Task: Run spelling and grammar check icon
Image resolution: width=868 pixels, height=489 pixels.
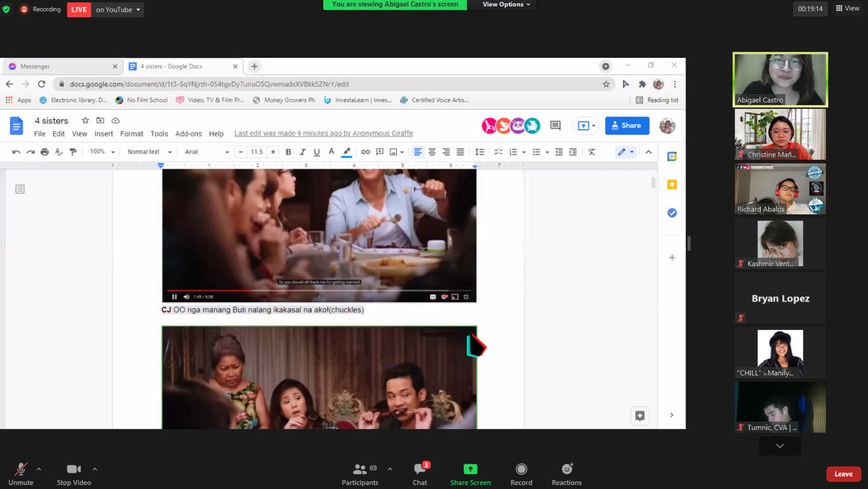Action: [59, 152]
